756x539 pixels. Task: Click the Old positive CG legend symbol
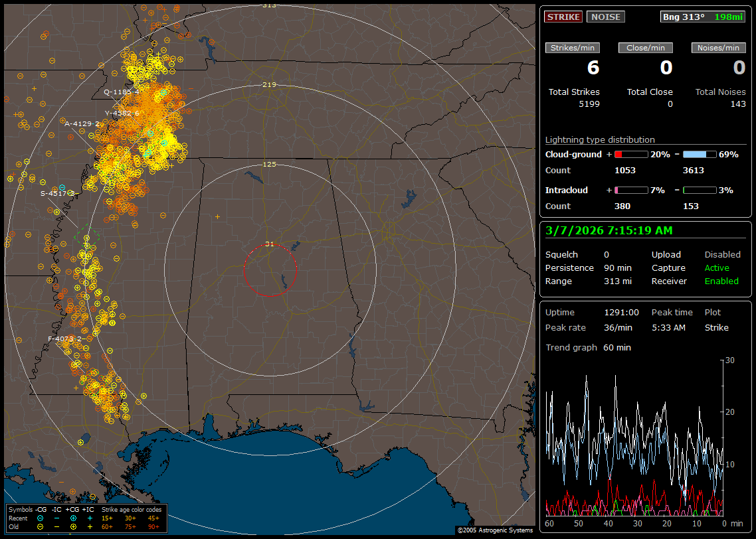pyautogui.click(x=73, y=526)
